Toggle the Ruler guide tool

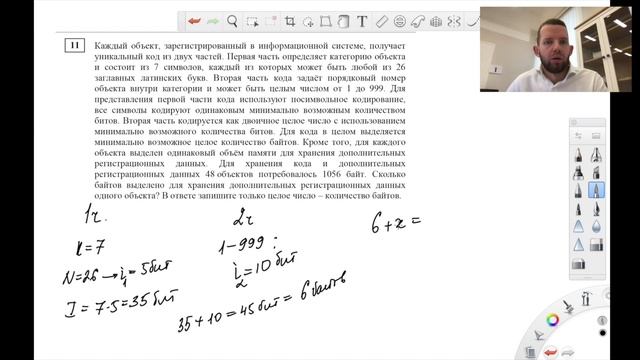(x=382, y=22)
